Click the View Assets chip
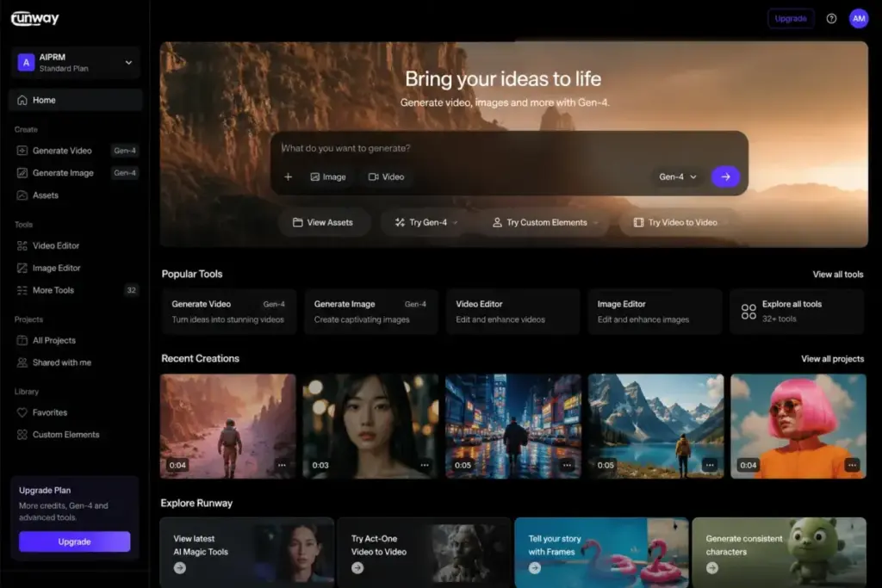Screen dimensions: 882x588 point(323,223)
